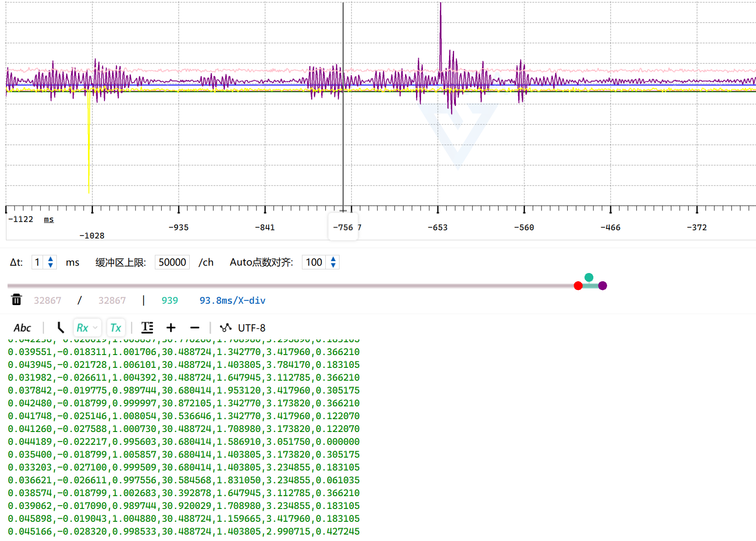Open the dropdown arrow next to Rx
The width and height of the screenshot is (756, 541).
[x=95, y=328]
